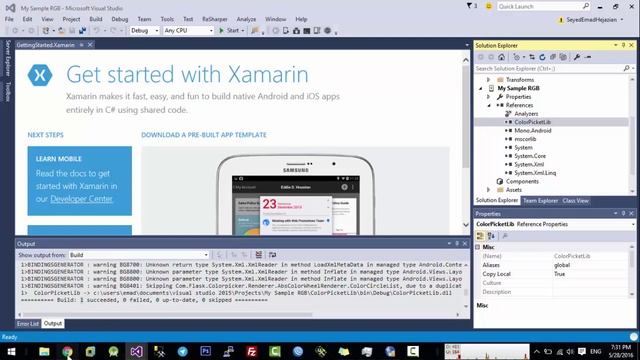
Task: Expand the Properties node in Solution Explorer
Action: (x=489, y=97)
